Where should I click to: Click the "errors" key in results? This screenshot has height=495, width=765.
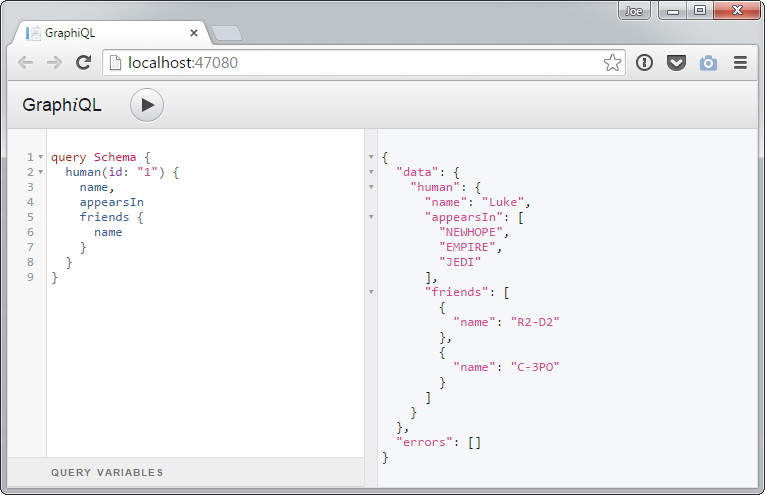pos(424,442)
